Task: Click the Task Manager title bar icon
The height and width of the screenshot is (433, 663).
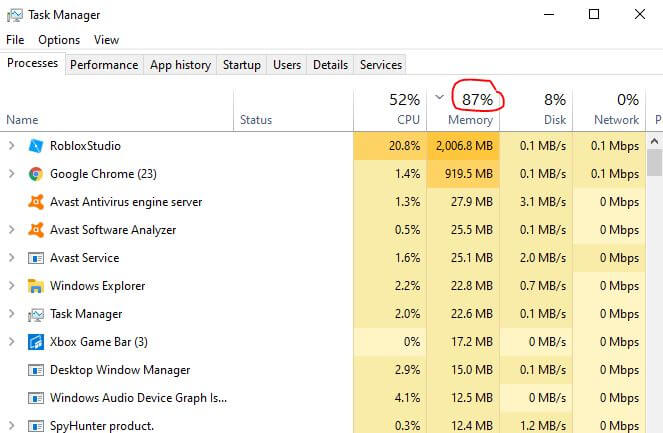Action: click(15, 15)
